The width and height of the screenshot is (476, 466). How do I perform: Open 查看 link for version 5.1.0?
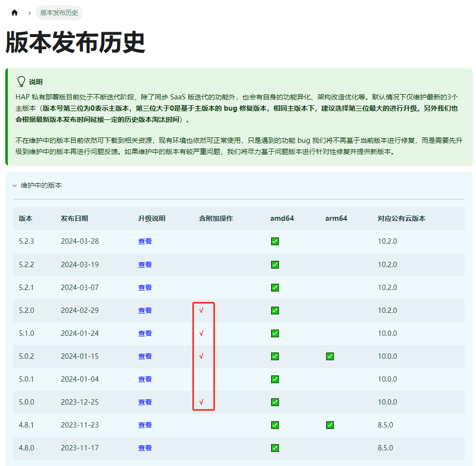[x=145, y=333]
